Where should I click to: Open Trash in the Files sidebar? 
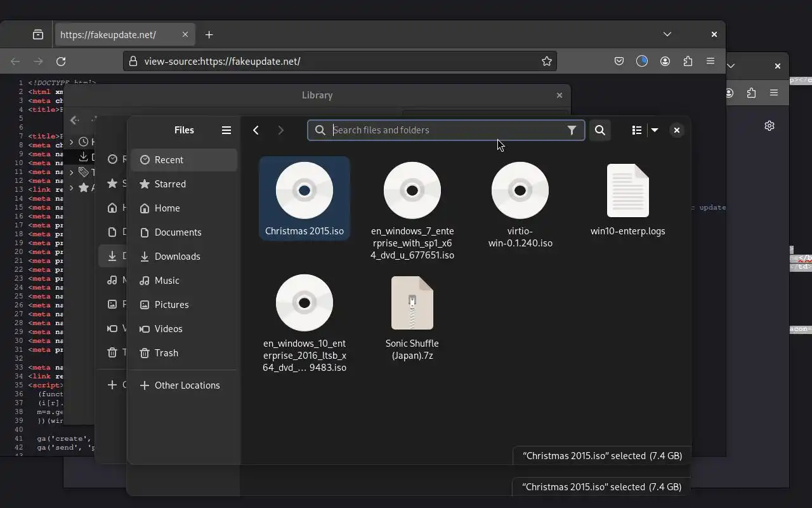click(x=184, y=353)
